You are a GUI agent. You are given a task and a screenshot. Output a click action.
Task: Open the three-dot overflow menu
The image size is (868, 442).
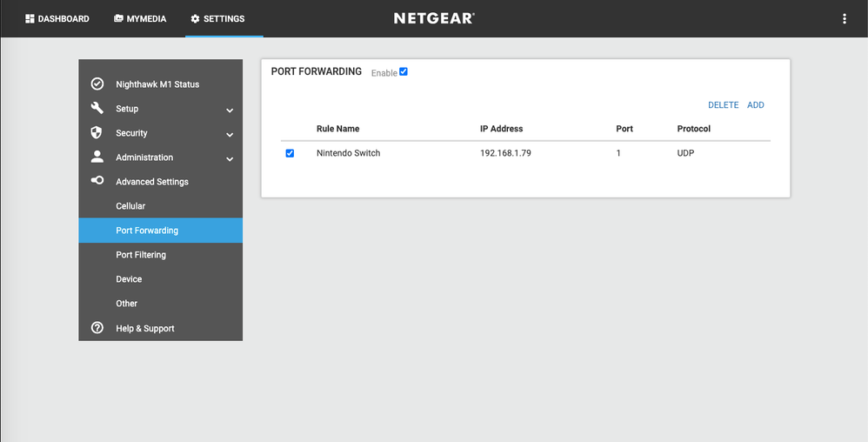point(844,18)
